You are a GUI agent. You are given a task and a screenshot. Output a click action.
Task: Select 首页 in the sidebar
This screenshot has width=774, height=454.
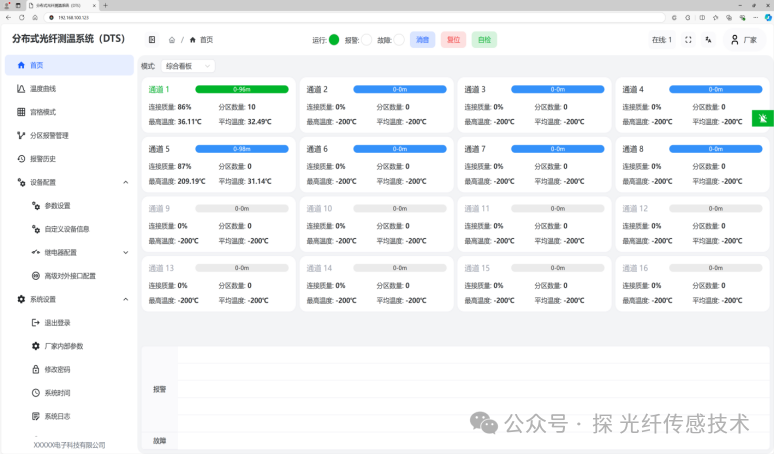pos(69,65)
